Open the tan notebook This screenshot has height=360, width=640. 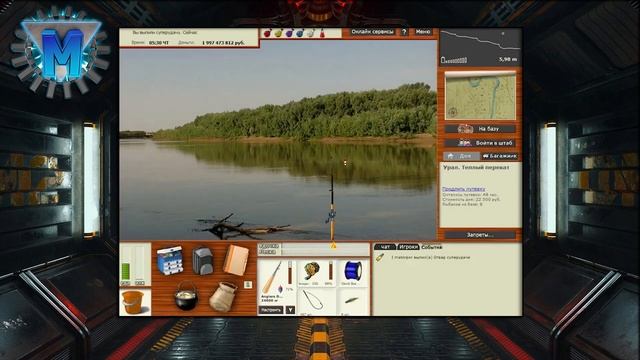click(x=236, y=260)
